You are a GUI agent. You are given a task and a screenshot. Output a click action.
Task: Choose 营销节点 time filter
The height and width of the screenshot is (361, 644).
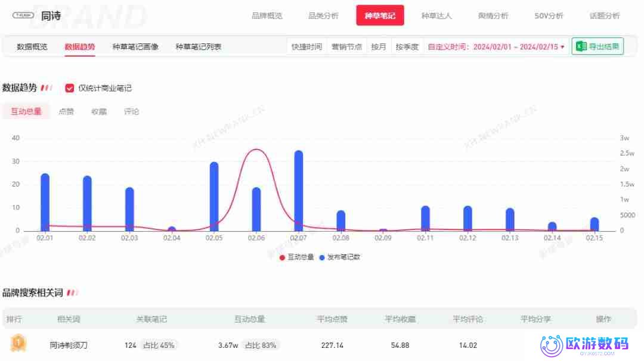[346, 47]
